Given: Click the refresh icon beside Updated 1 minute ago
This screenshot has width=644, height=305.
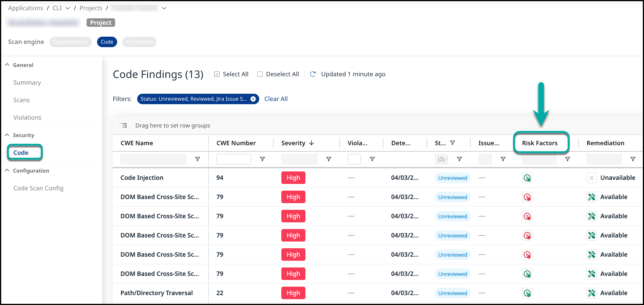Looking at the screenshot, I should point(313,74).
